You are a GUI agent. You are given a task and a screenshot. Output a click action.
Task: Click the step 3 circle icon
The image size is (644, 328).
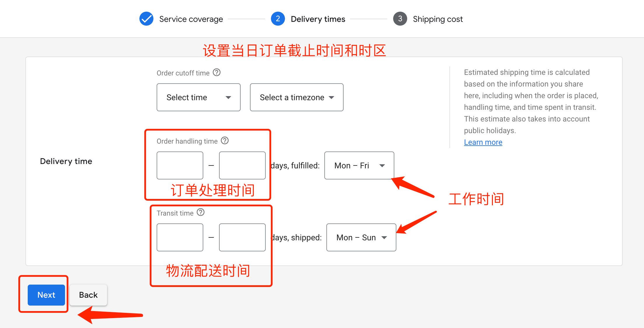tap(400, 19)
